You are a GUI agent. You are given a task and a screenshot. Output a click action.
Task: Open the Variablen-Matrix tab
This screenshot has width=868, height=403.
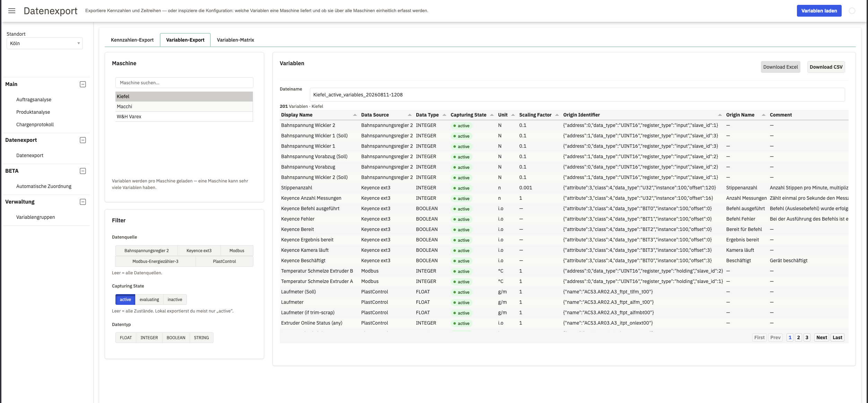pos(235,40)
